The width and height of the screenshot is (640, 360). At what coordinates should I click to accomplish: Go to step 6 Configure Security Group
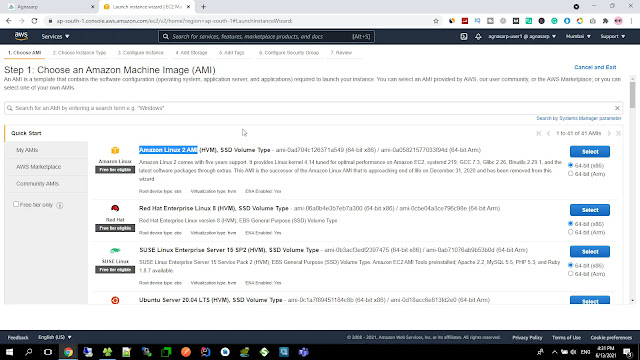pyautogui.click(x=289, y=53)
